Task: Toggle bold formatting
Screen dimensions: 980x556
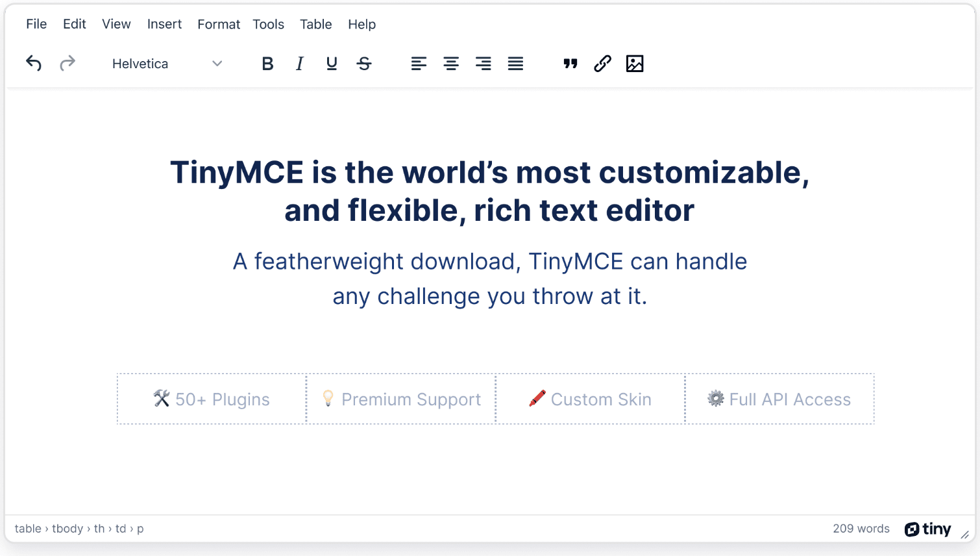Action: click(267, 63)
